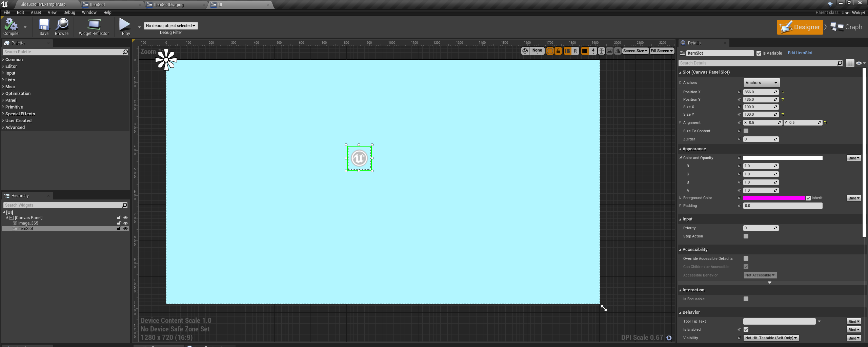Toggle the Is Focusable checkbox
The height and width of the screenshot is (347, 868).
tap(746, 299)
